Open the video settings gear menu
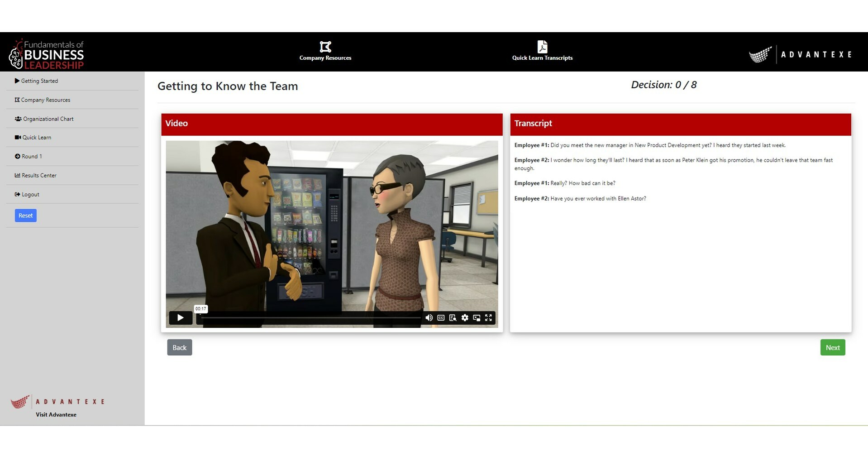Viewport: 868px width, 455px height. tap(465, 318)
